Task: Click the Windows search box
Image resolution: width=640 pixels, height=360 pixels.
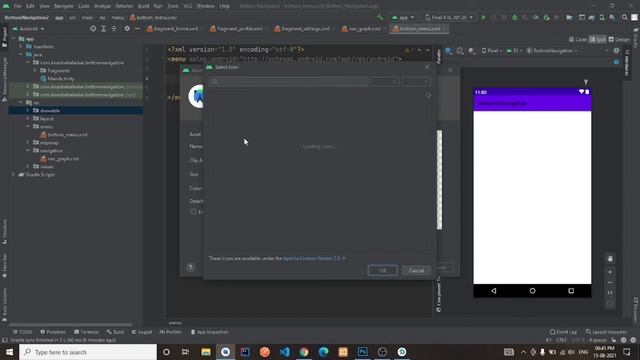Action: (88, 352)
